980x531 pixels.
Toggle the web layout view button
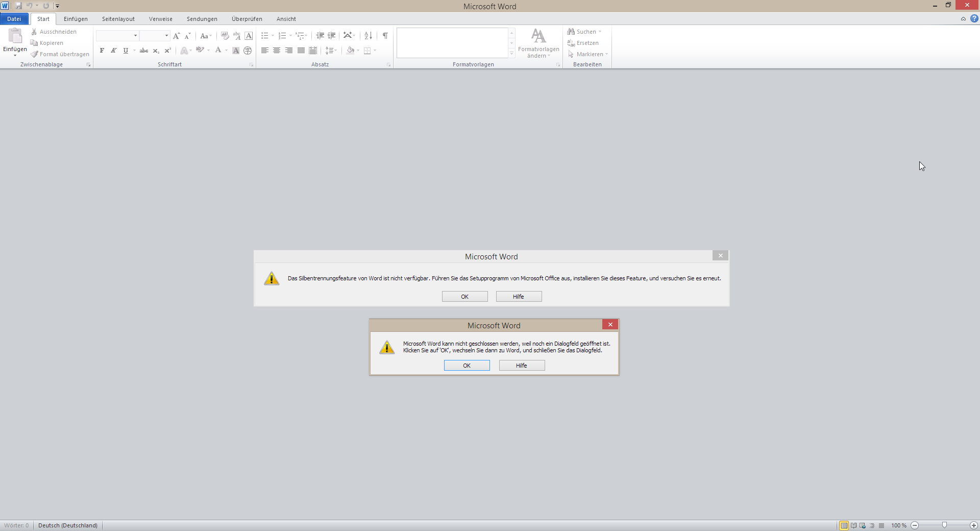pyautogui.click(x=863, y=525)
